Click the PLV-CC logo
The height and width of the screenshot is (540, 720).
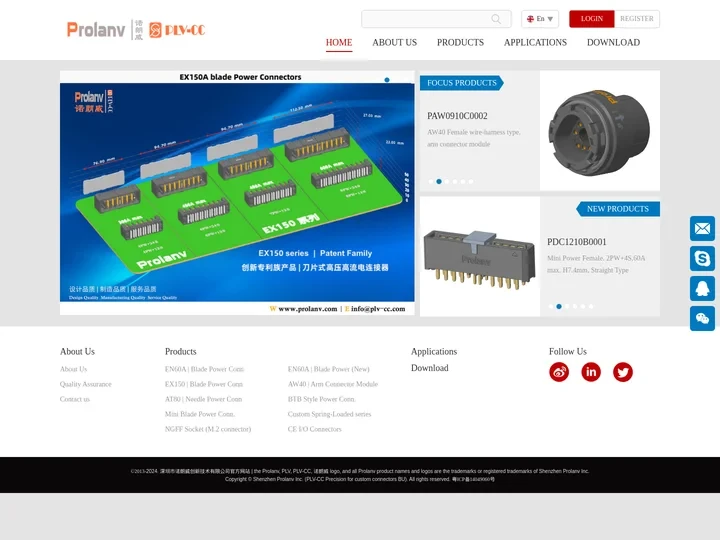pyautogui.click(x=177, y=30)
